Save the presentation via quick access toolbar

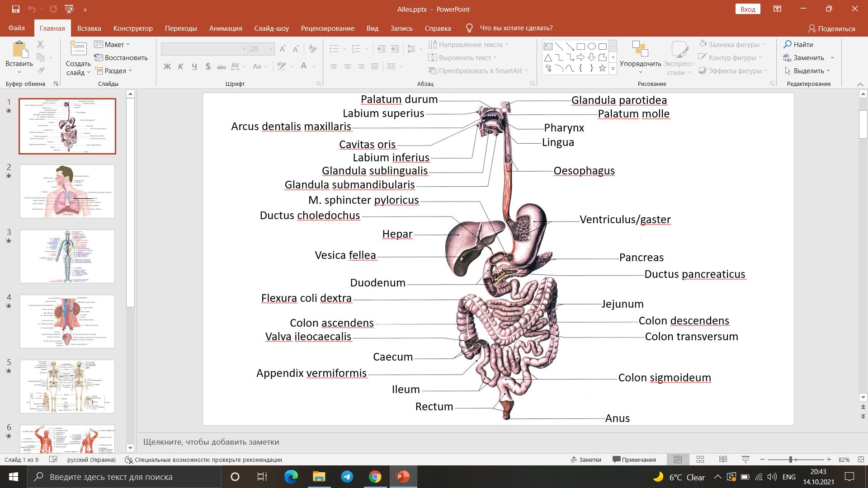[16, 9]
